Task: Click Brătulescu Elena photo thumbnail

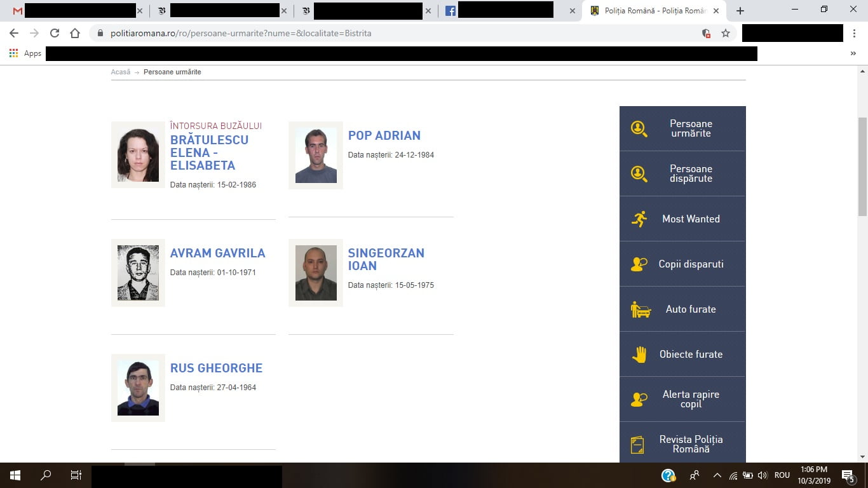Action: coord(138,155)
